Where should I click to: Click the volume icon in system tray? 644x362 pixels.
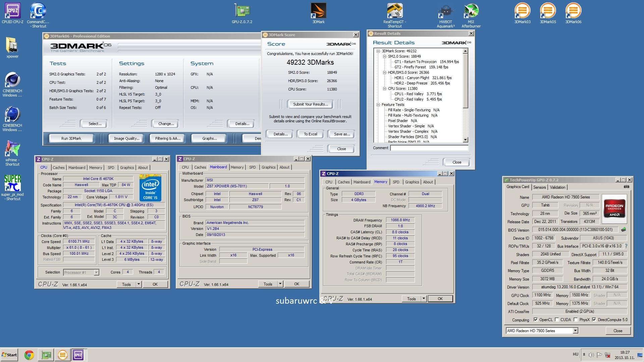tap(591, 355)
